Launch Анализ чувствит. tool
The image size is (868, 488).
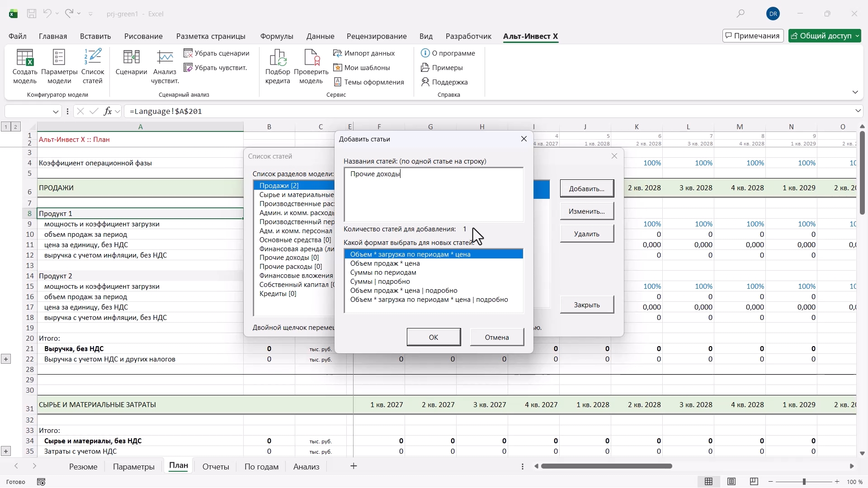click(x=165, y=67)
